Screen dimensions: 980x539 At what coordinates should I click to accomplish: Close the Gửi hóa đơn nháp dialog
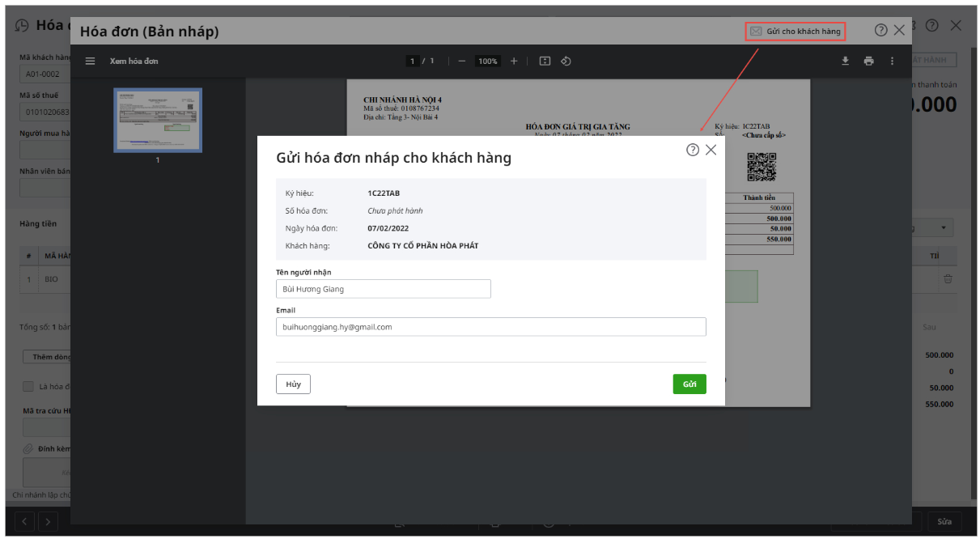(x=711, y=150)
